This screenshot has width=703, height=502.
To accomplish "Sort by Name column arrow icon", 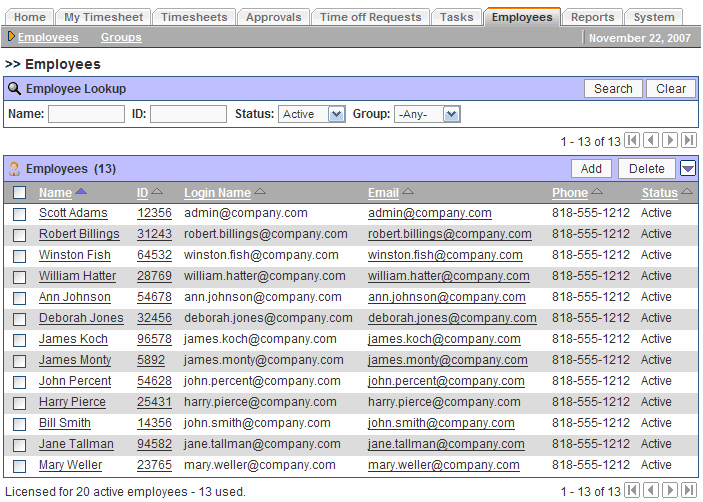I will tap(81, 192).
